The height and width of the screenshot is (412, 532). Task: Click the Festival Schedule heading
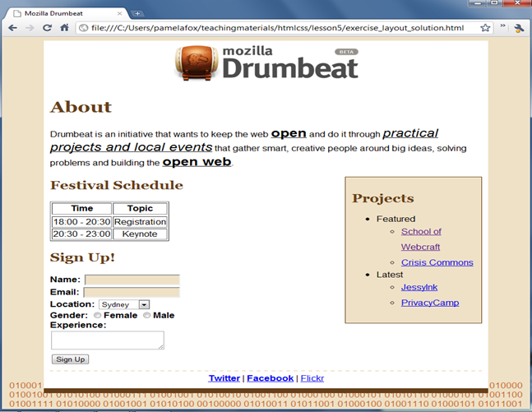(117, 185)
